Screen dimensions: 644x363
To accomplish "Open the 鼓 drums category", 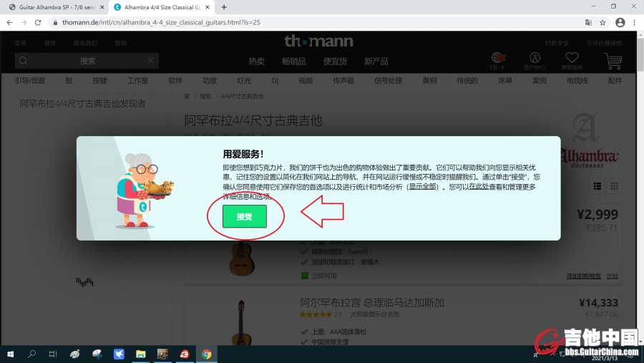I will click(x=69, y=81).
